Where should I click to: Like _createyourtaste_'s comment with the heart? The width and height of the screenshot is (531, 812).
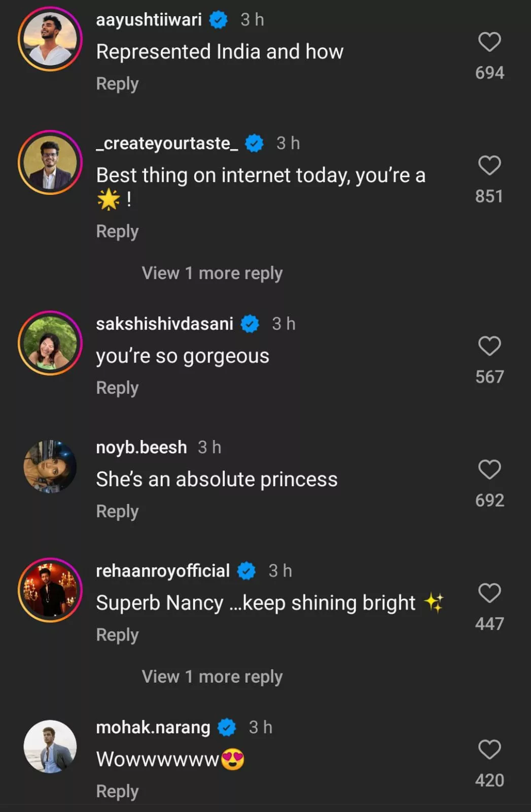click(x=489, y=166)
